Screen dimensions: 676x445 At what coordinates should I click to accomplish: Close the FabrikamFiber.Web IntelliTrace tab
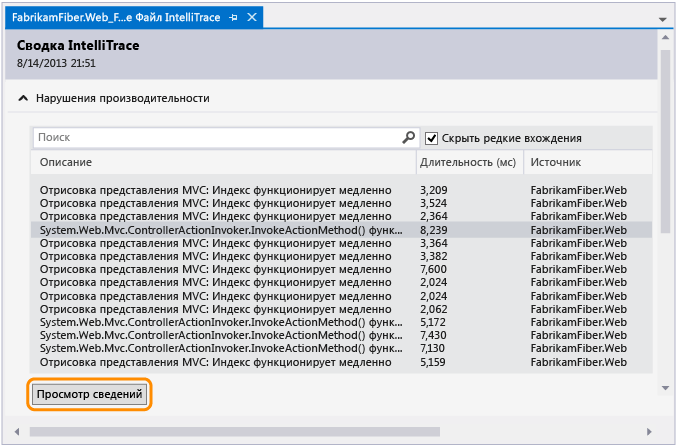(252, 17)
